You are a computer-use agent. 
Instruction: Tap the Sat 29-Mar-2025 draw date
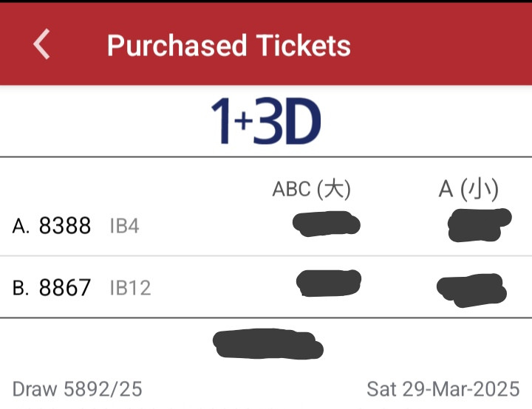pos(443,389)
